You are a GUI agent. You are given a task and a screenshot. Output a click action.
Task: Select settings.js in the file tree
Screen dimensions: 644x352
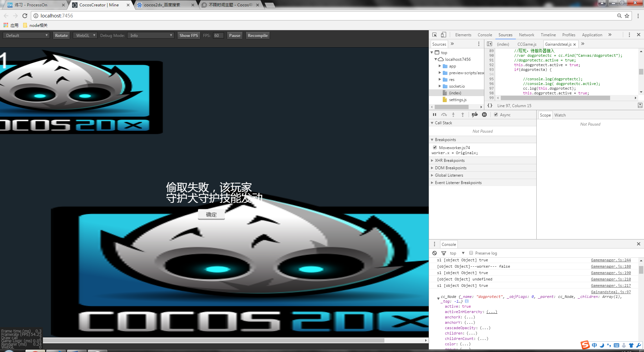tap(458, 100)
